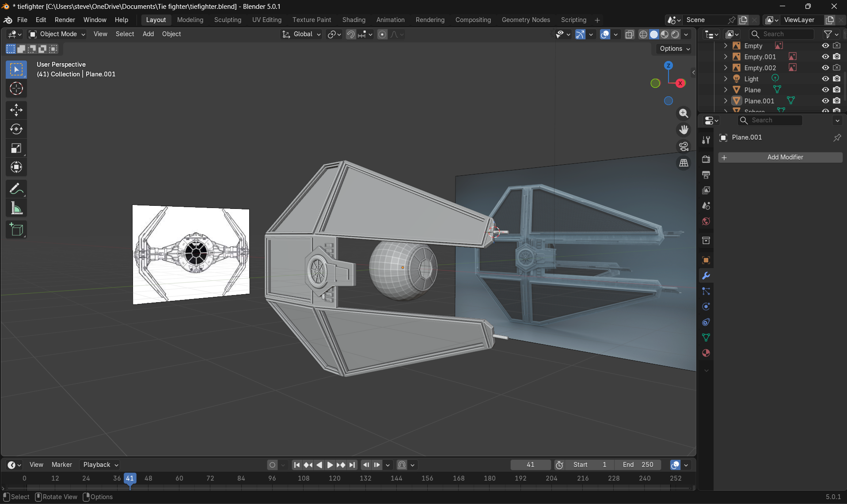Open Render properties tab icon
The height and width of the screenshot is (504, 847).
click(706, 159)
